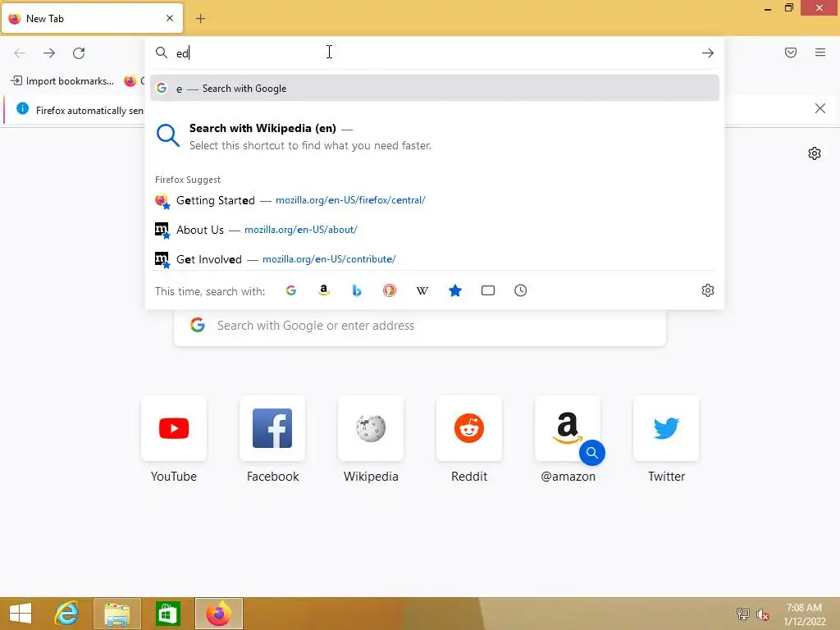
Task: Open Windows Store from taskbar
Action: [167, 614]
